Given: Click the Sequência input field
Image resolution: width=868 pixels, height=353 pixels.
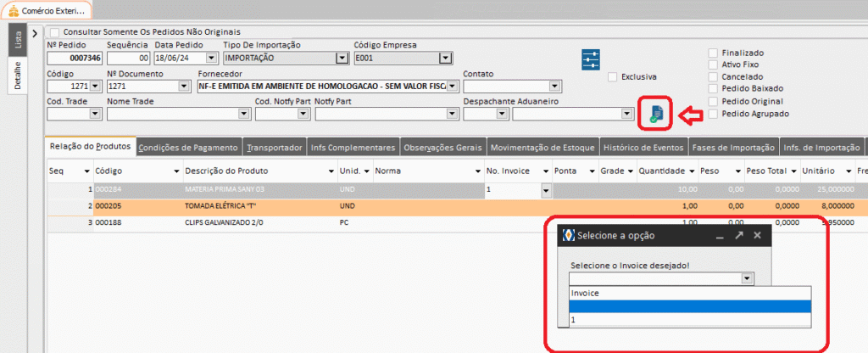Looking at the screenshot, I should coord(128,58).
